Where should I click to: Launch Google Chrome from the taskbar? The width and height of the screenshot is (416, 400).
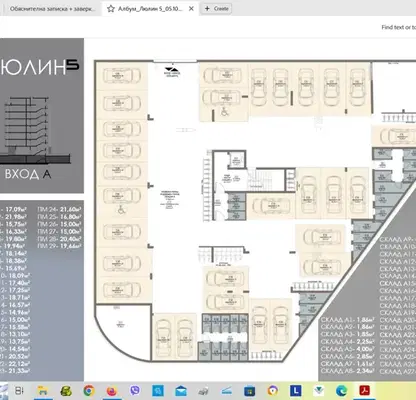(89, 391)
